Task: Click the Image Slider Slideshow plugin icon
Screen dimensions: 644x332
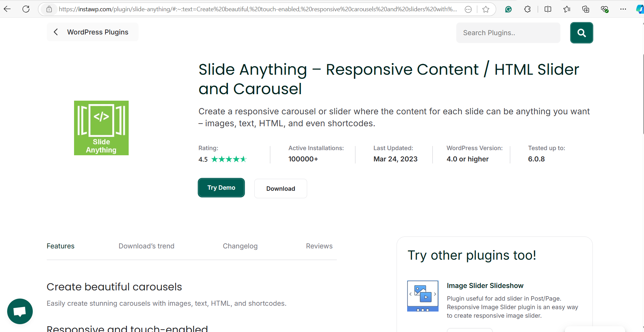Action: pyautogui.click(x=423, y=296)
